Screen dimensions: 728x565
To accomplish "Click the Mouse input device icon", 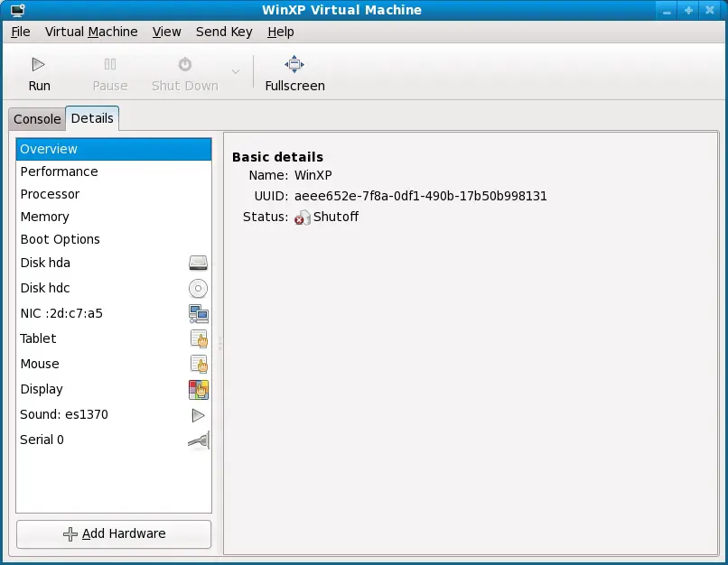I will pyautogui.click(x=198, y=364).
